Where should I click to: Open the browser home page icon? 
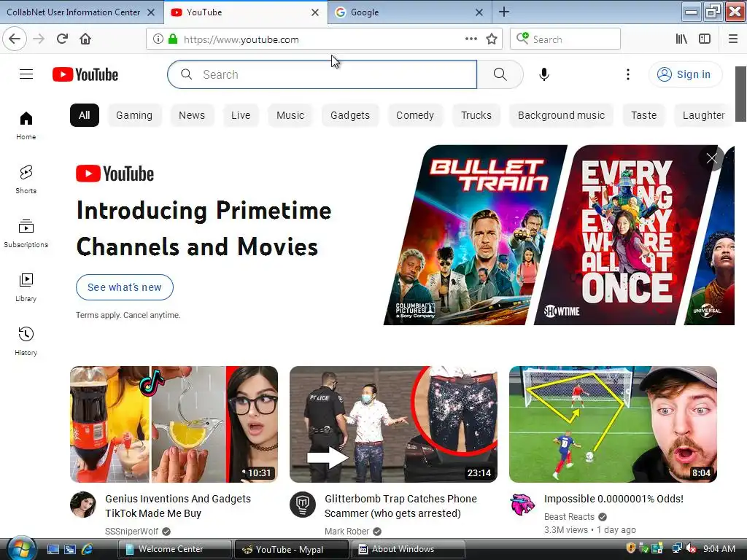[x=85, y=39]
